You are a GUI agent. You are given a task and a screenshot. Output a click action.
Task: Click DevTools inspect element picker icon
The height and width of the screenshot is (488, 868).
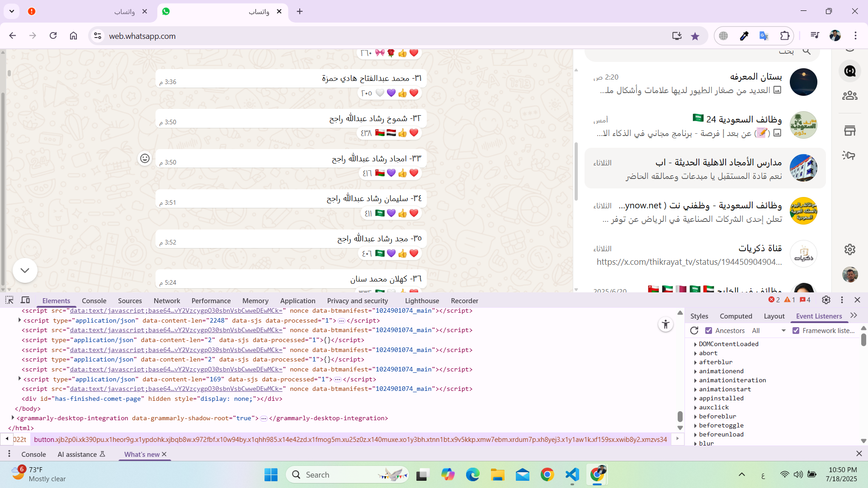(9, 300)
